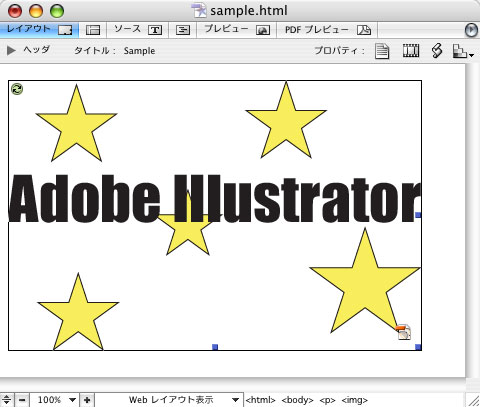The image size is (480, 407).
Task: Click the link chain properties icon
Action: [x=437, y=51]
